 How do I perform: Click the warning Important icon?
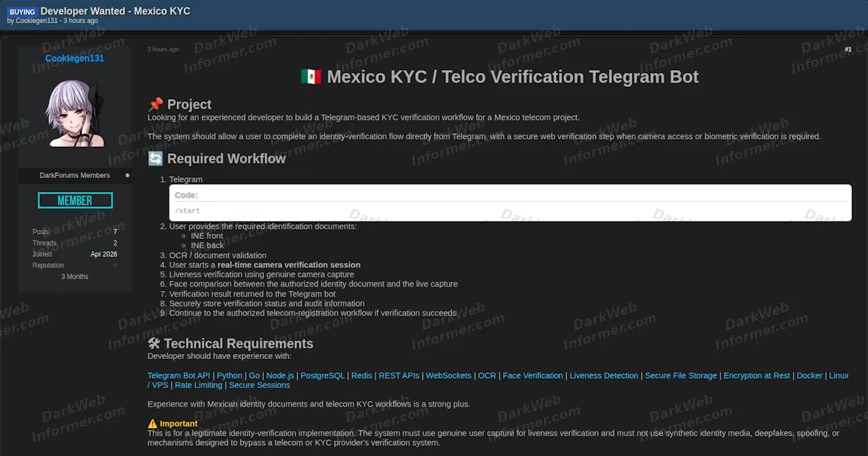pos(153,423)
